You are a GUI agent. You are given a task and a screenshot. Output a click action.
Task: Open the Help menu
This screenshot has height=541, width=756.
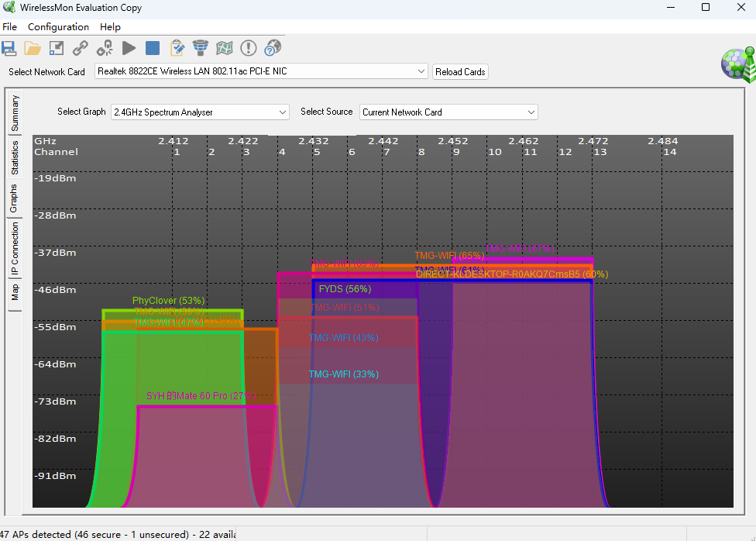tap(110, 27)
